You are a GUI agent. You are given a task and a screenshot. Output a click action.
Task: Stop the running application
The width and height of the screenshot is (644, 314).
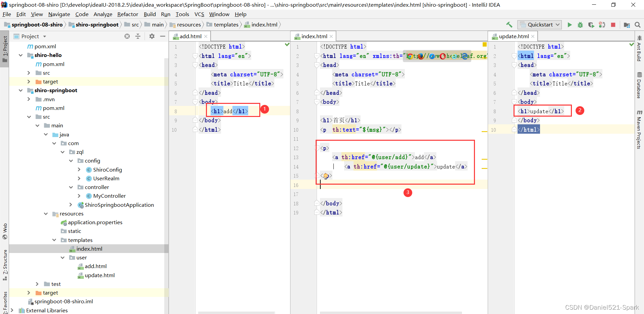click(613, 24)
